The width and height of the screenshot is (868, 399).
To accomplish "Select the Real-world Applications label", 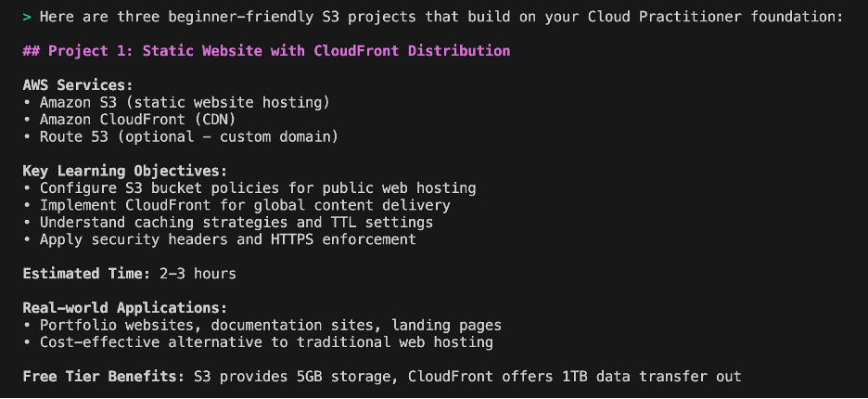I will 125,308.
